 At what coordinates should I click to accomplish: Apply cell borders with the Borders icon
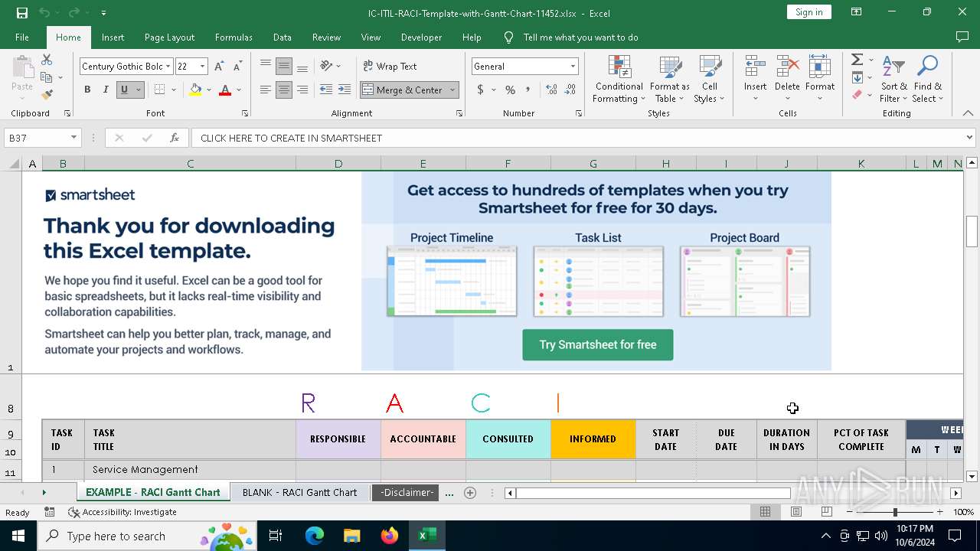[159, 90]
